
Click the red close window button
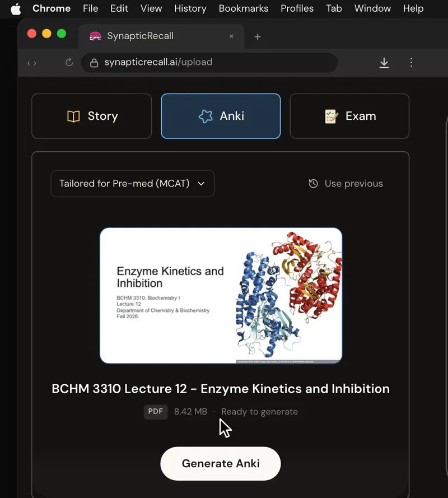pos(32,34)
